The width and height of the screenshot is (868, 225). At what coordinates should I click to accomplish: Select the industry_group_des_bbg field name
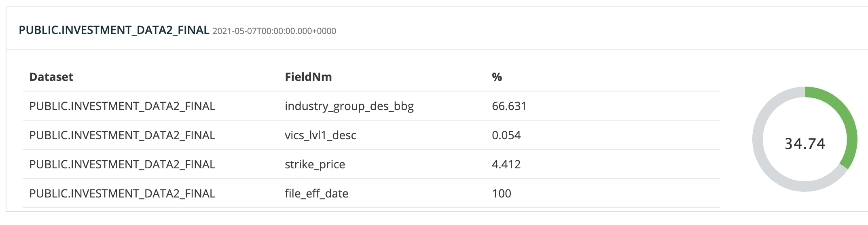coord(349,106)
